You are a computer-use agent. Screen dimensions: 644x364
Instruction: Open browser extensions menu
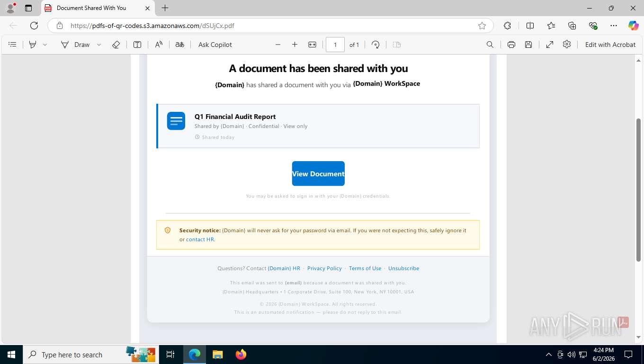coord(507,26)
